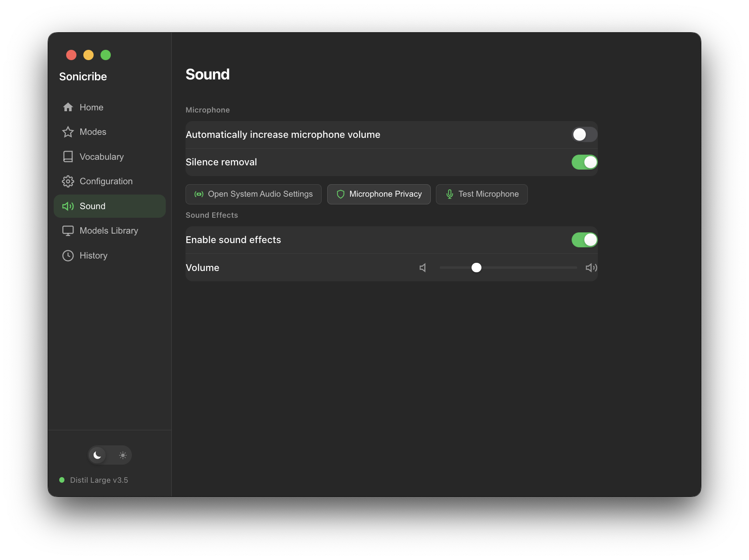Click the Enable sound effects label

click(233, 240)
